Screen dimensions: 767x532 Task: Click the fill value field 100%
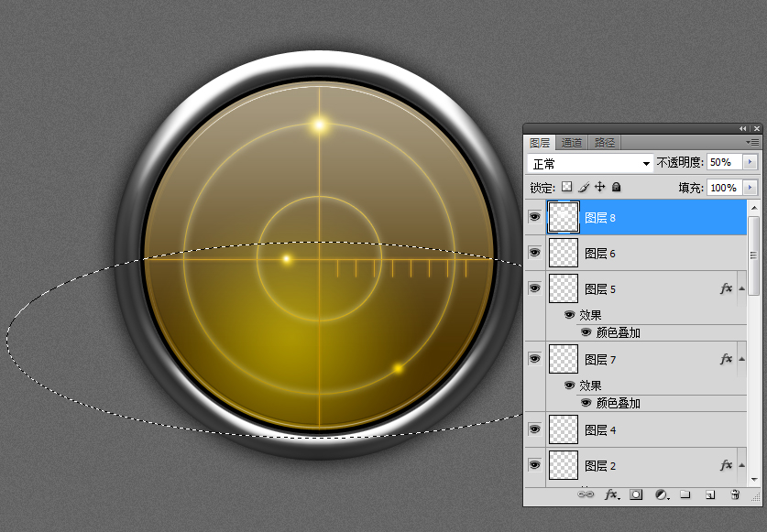click(x=725, y=188)
